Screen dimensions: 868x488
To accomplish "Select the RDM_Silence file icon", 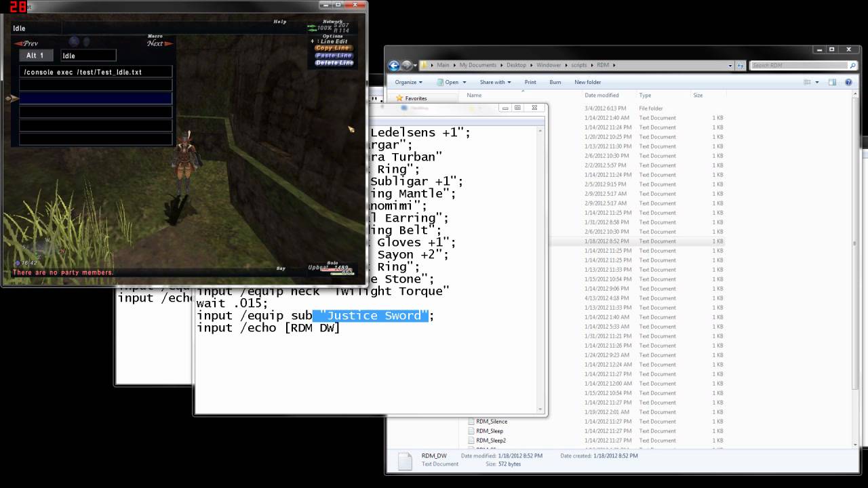I will (471, 422).
